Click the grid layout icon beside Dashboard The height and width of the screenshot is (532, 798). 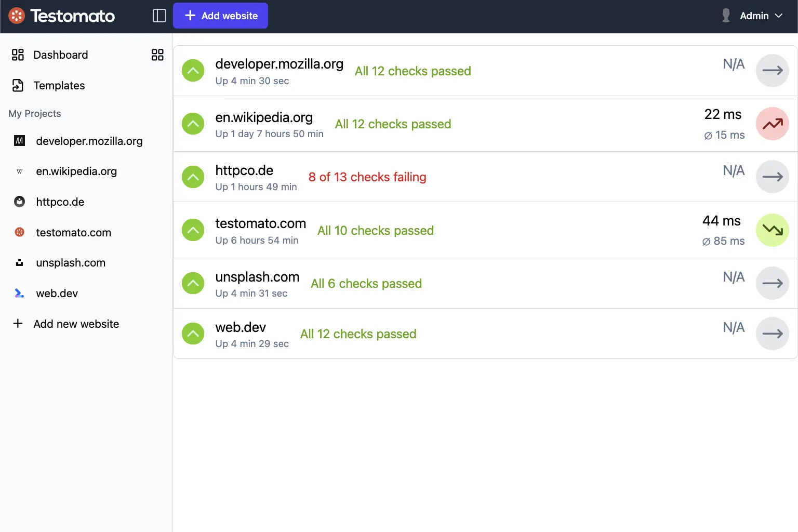click(x=157, y=55)
